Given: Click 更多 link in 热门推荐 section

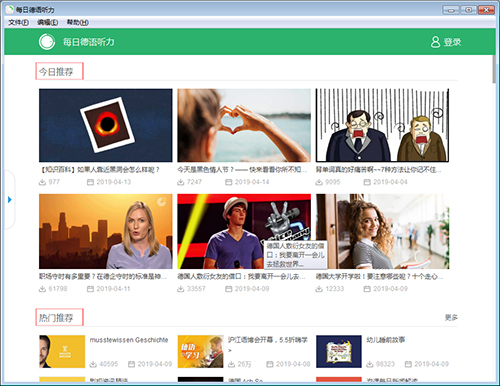Looking at the screenshot, I should pyautogui.click(x=451, y=317).
